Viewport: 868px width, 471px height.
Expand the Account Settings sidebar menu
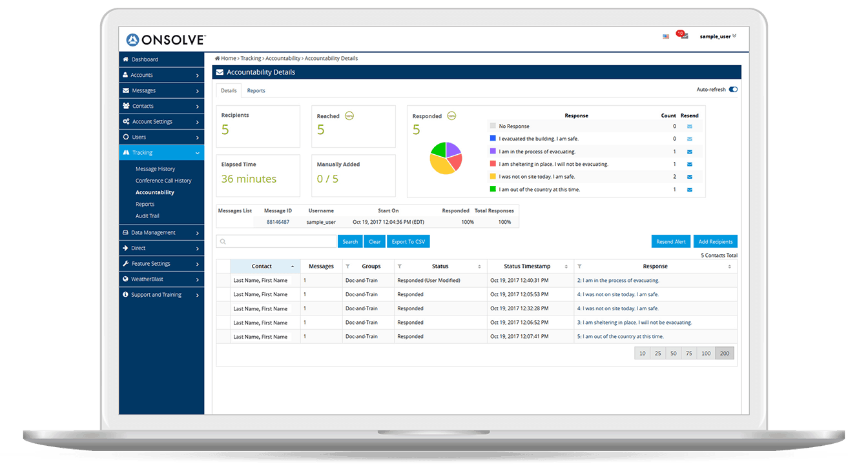click(x=161, y=122)
